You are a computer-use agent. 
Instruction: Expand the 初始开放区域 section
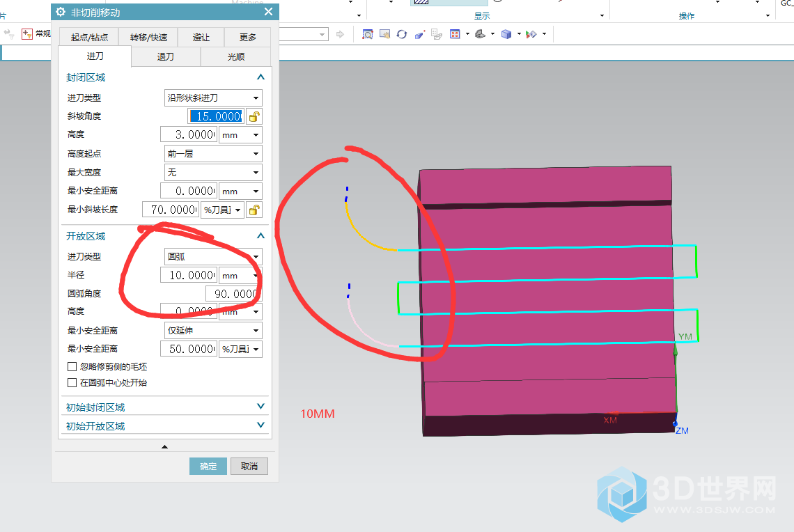(x=260, y=425)
